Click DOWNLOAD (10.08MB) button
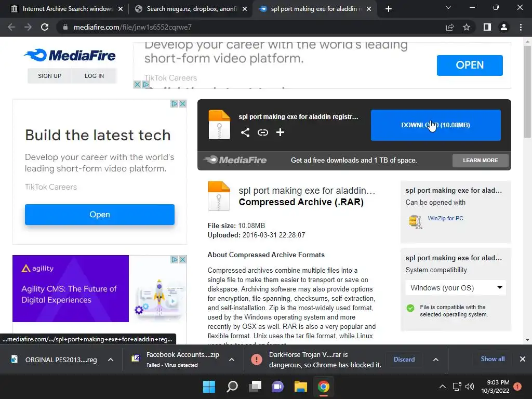532x399 pixels. pos(436,125)
